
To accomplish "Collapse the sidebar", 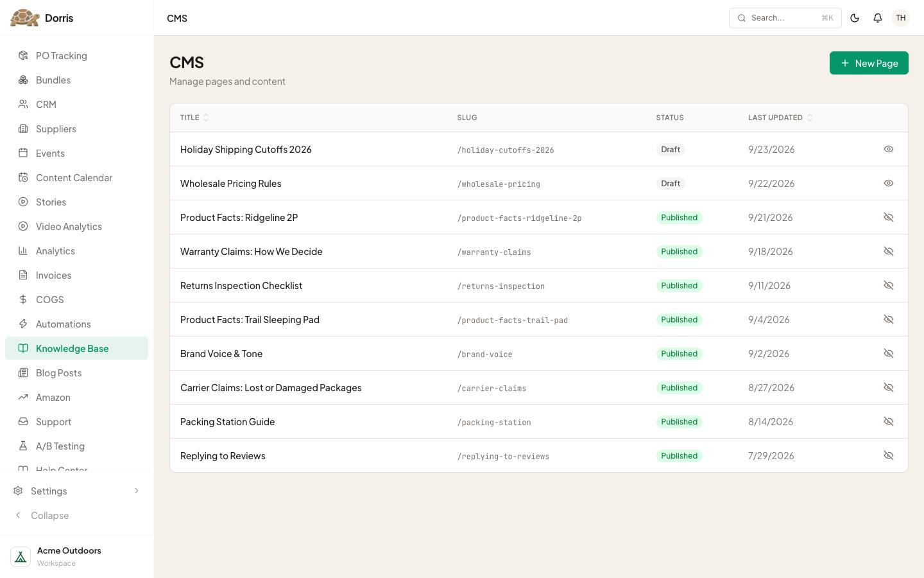I will point(76,516).
